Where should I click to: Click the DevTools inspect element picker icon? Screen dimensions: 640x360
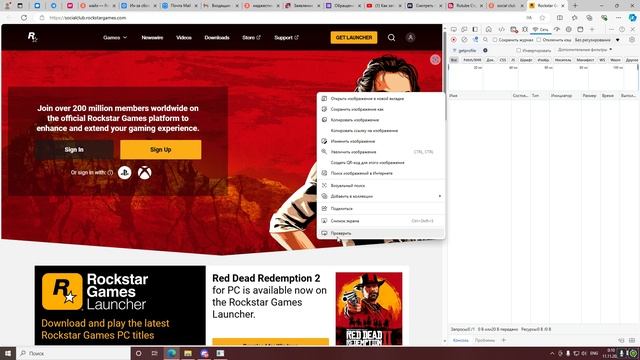click(453, 29)
